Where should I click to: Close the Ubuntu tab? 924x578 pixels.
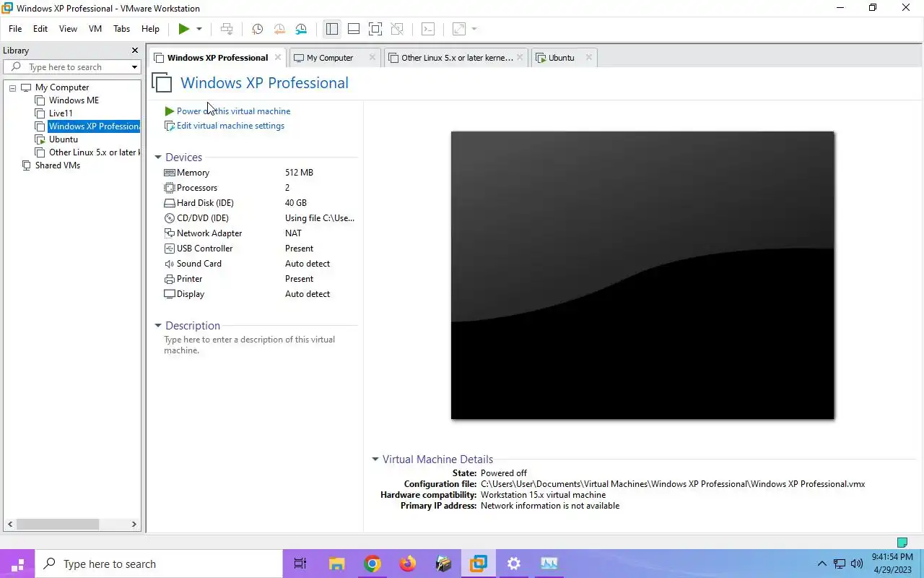coord(589,57)
